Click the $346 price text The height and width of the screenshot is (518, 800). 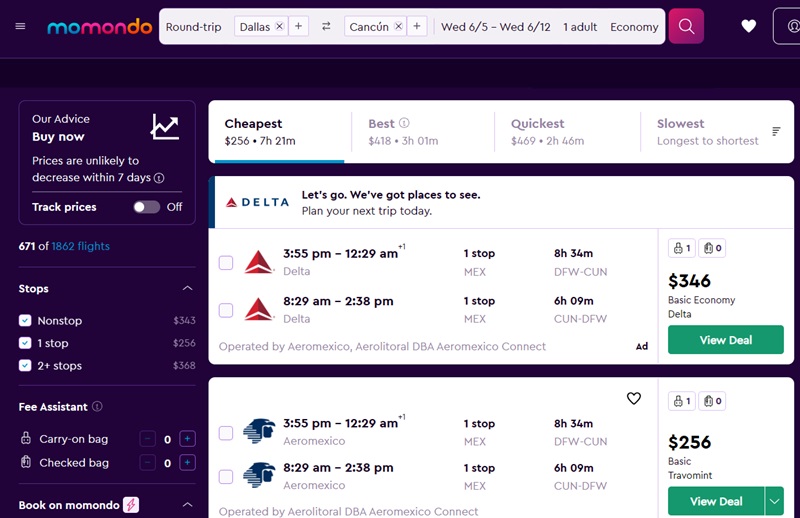(689, 281)
